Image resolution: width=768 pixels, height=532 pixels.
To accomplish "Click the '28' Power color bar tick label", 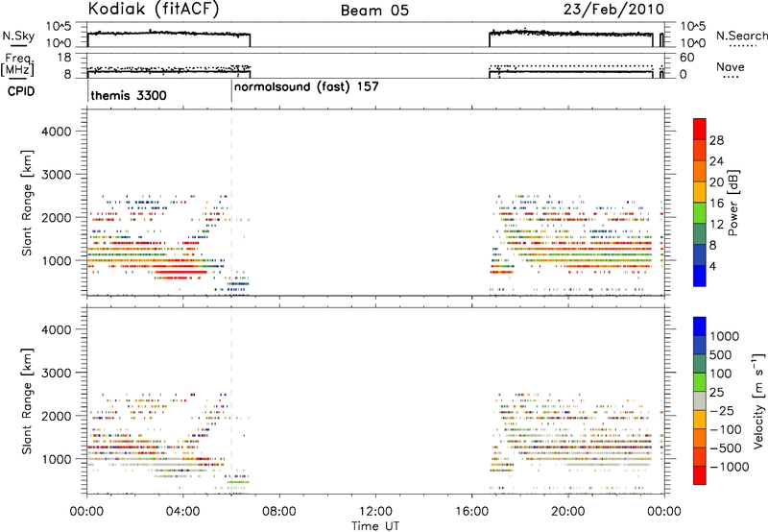I will (716, 140).
